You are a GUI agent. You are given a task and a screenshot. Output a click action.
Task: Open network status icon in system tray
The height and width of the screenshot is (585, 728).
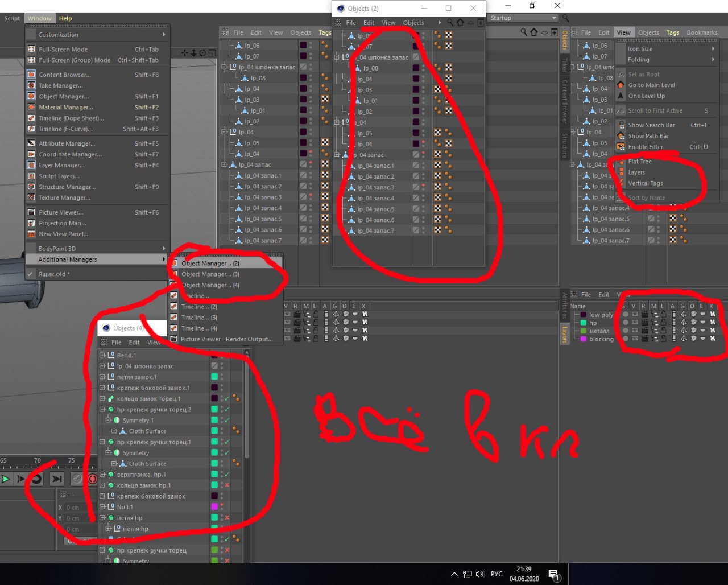tap(468, 574)
